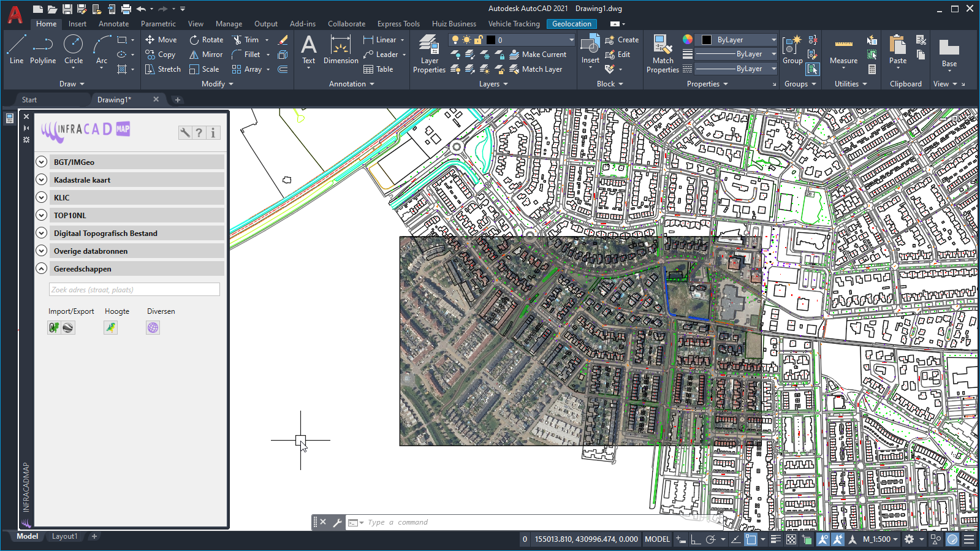Collapse the Gereedschappen section
The image size is (980, 551).
coord(41,269)
